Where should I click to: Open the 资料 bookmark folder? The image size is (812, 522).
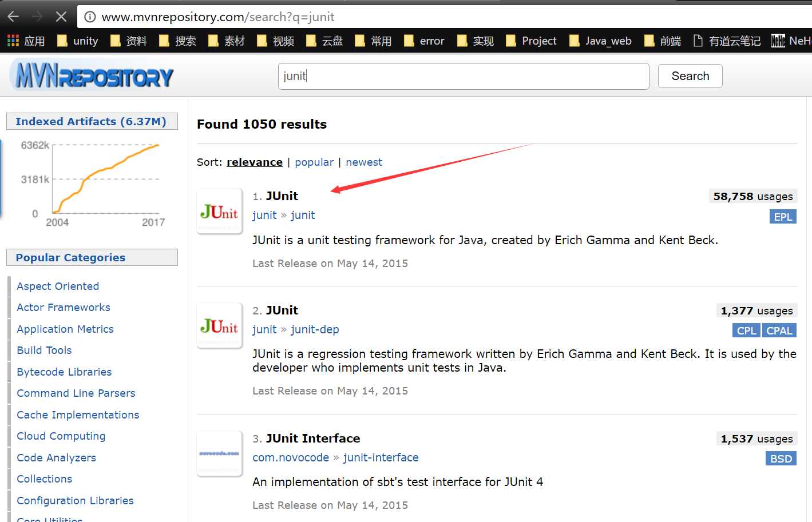click(129, 41)
